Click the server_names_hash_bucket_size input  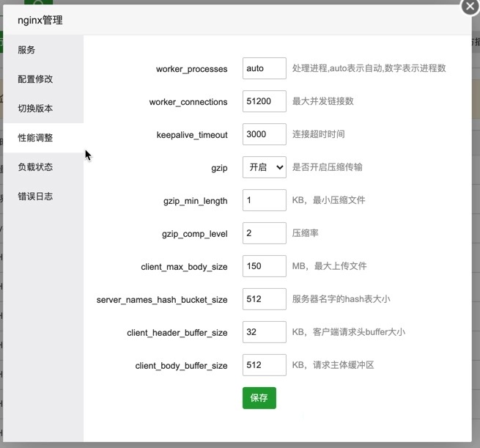pyautogui.click(x=264, y=299)
